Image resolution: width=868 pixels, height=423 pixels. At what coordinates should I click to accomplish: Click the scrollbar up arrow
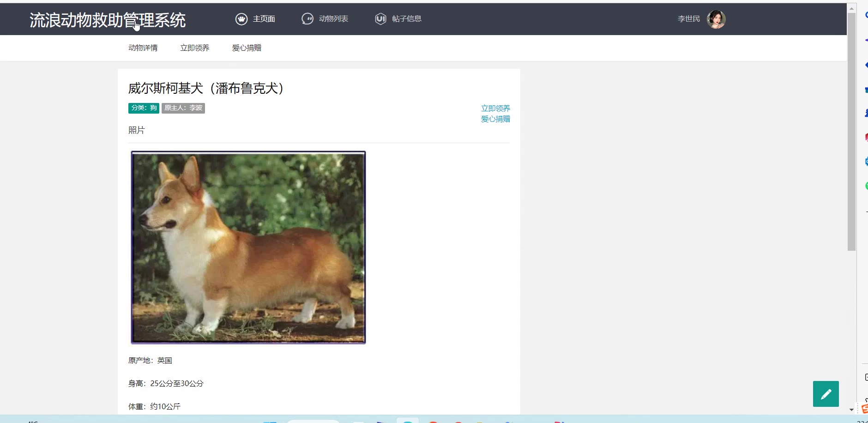click(x=852, y=8)
